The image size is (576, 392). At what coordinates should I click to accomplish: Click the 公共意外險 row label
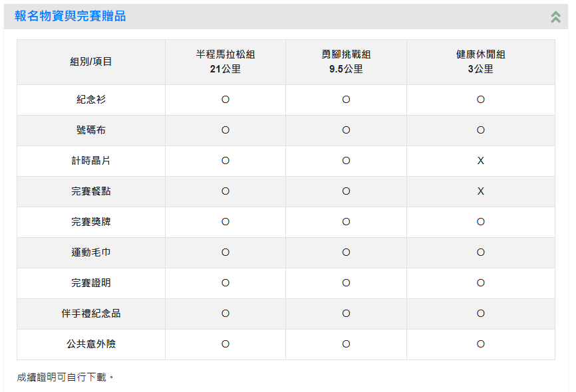point(91,344)
